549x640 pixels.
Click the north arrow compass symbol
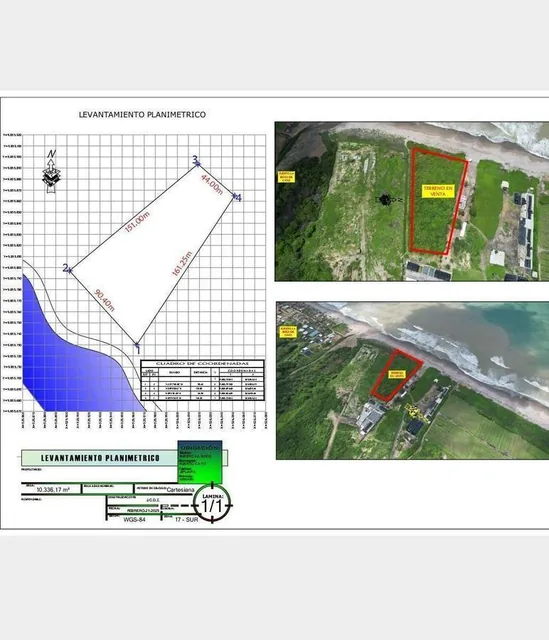point(51,171)
